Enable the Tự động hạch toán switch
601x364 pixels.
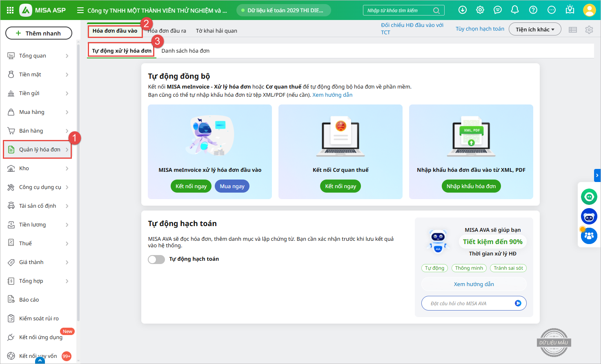156,260
